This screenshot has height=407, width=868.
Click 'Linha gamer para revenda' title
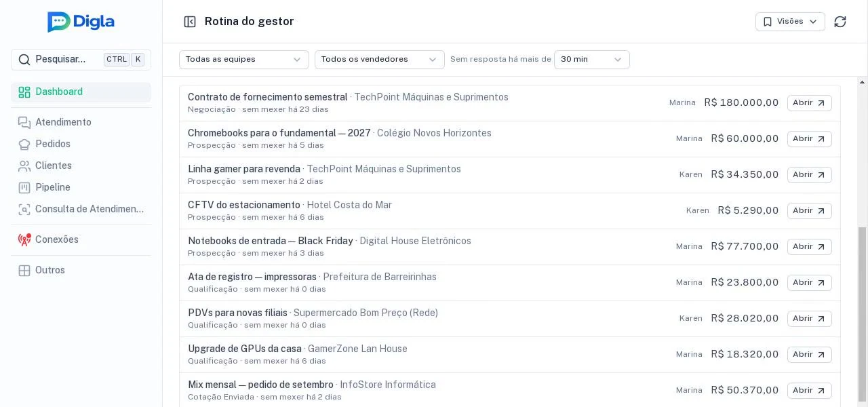[x=244, y=169]
